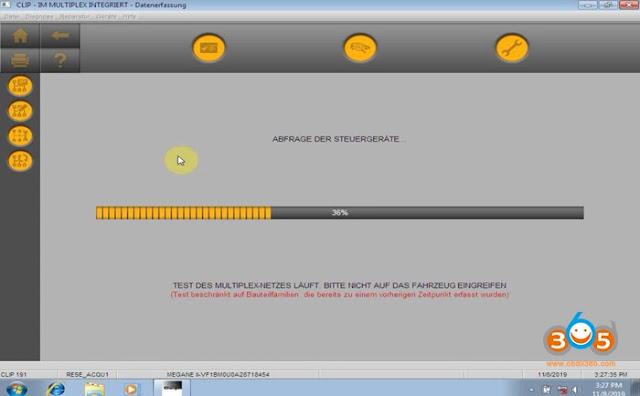The width and height of the screenshot is (640, 396).
Task: Open the question mark help icon
Action: (x=60, y=60)
